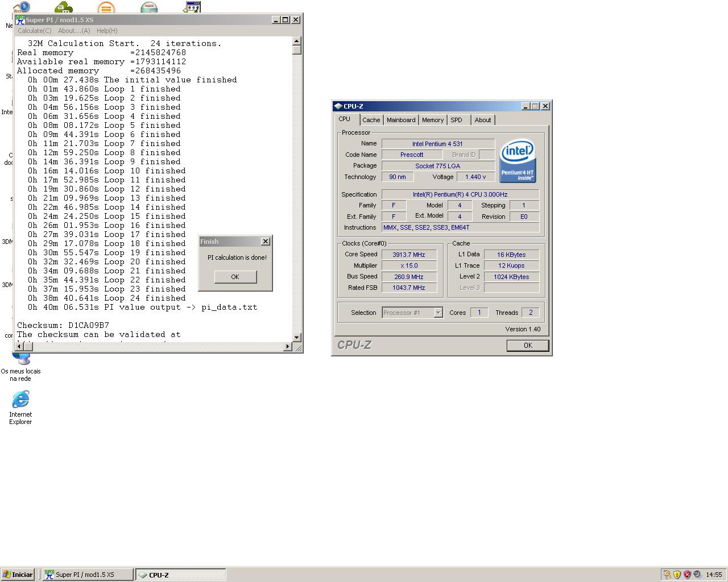Click the yellow security shield tray icon
This screenshot has height=582, width=728.
[677, 575]
